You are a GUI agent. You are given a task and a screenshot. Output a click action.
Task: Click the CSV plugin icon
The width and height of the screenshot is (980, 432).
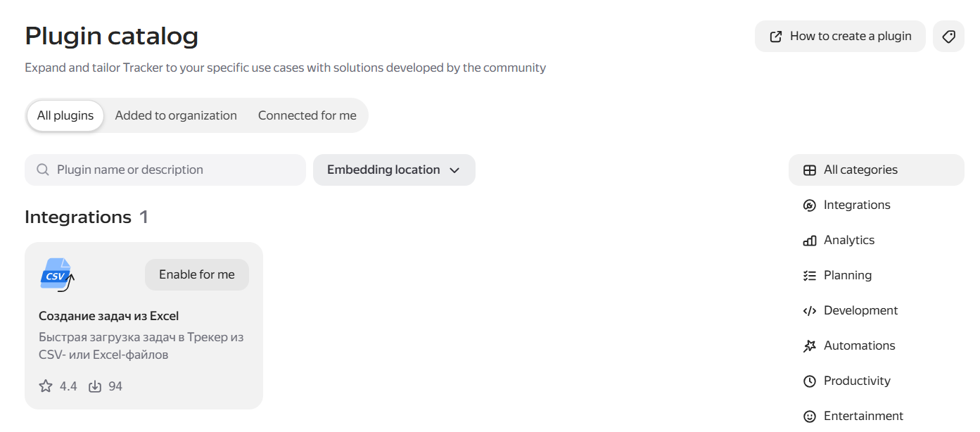pos(57,274)
